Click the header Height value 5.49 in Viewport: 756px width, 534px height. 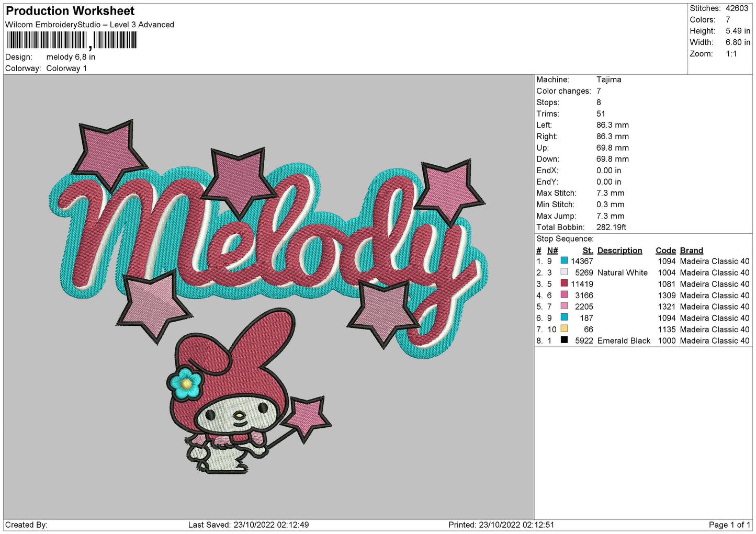738,31
